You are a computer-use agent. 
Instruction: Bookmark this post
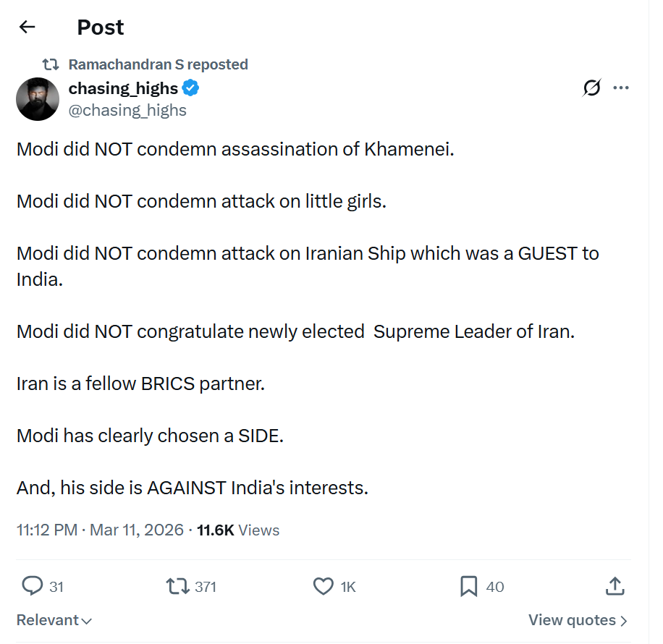click(469, 586)
